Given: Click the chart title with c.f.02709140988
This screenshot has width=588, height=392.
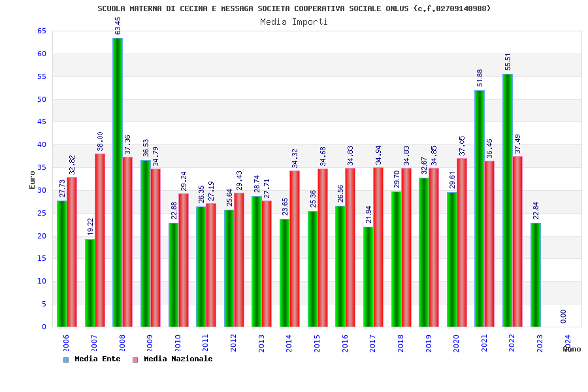Looking at the screenshot, I should coord(294,8).
